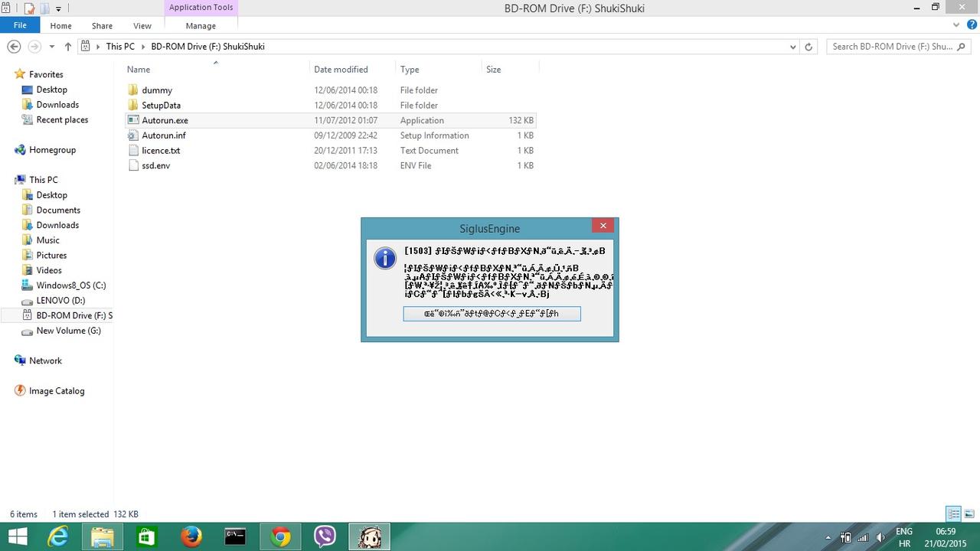This screenshot has height=551, width=980.
Task: Select Windows8_OS (C:) in navigation pane
Action: pos(71,285)
